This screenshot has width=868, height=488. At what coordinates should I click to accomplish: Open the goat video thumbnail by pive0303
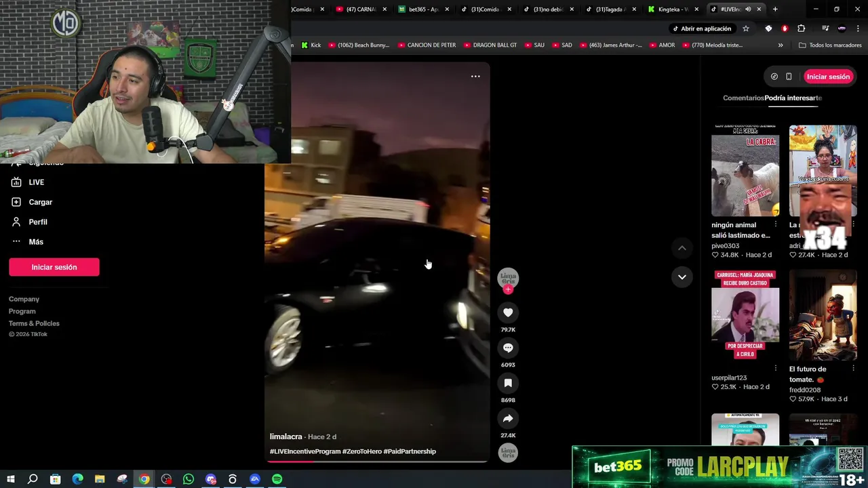(x=745, y=171)
